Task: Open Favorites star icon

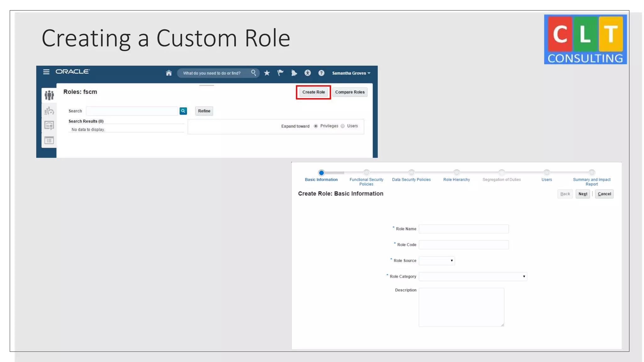Action: point(267,73)
